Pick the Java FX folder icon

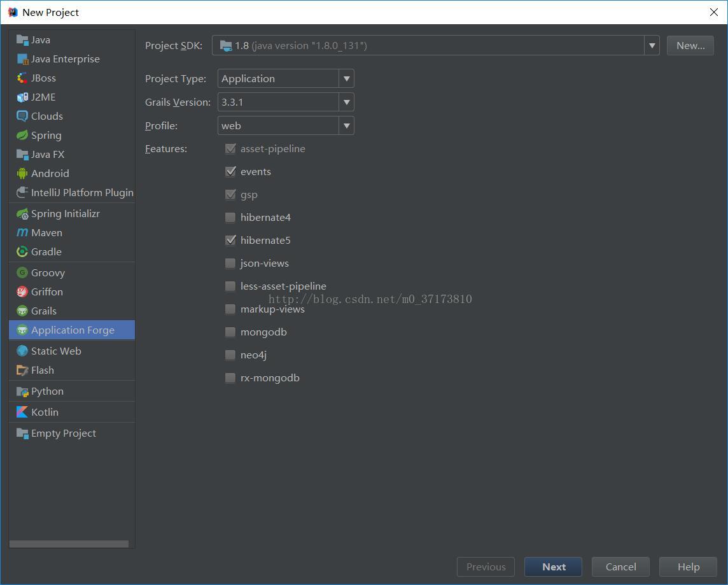coord(22,154)
